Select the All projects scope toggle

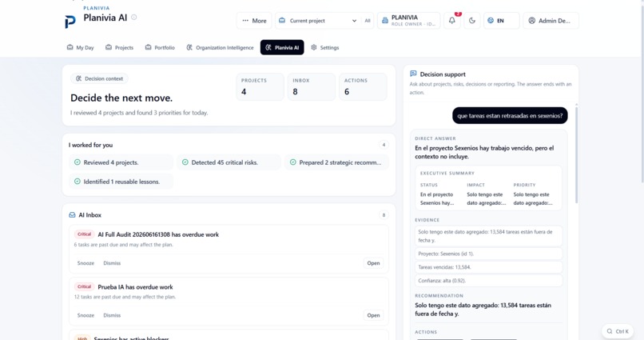[x=368, y=21]
